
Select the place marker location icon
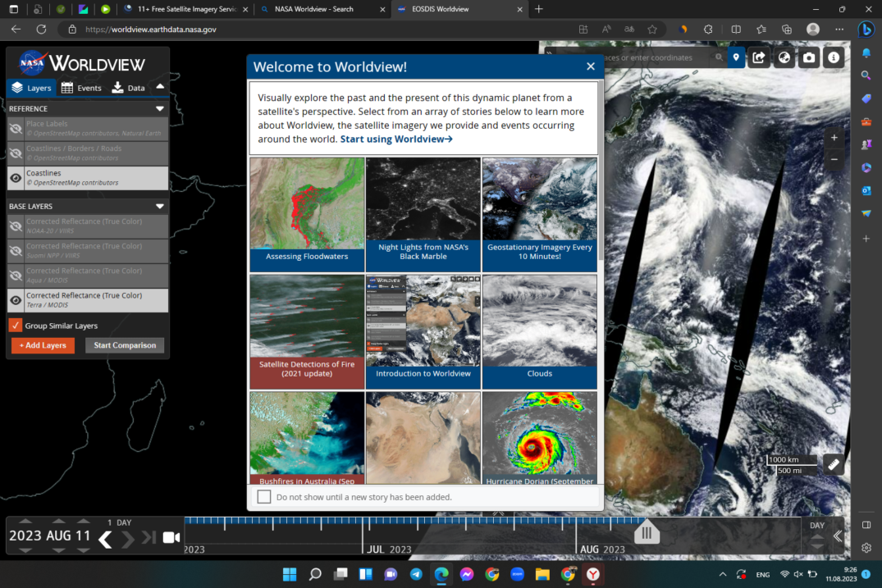click(736, 57)
